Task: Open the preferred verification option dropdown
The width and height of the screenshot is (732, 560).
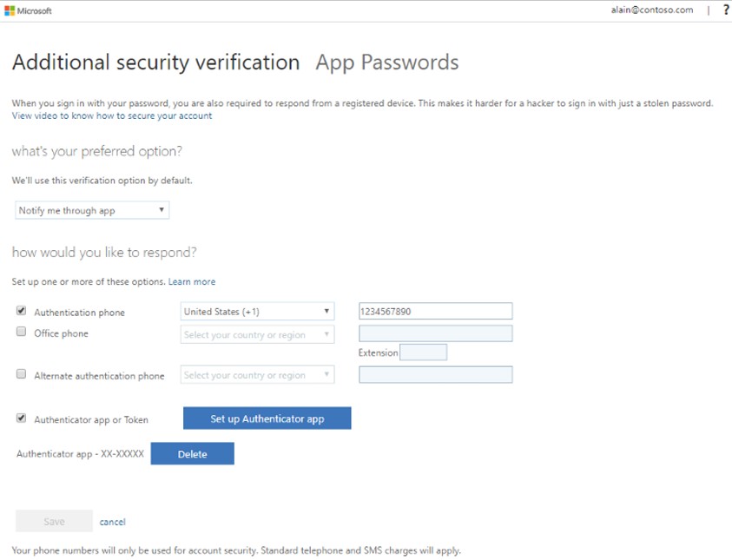Action: click(92, 210)
